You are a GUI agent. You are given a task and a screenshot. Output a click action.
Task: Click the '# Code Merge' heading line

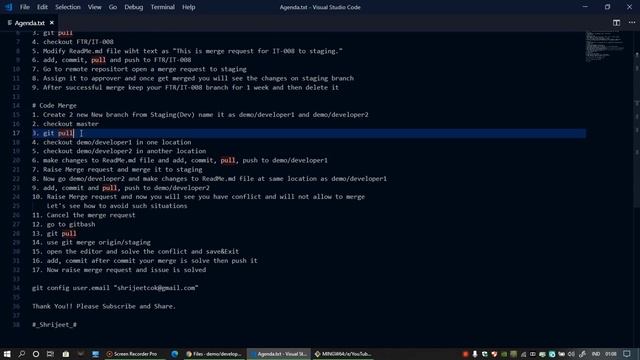point(54,105)
